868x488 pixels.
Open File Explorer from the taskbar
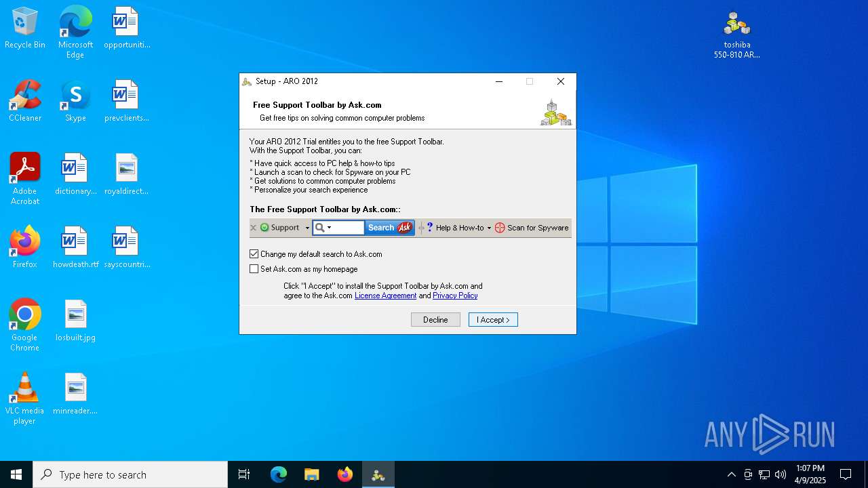(311, 474)
